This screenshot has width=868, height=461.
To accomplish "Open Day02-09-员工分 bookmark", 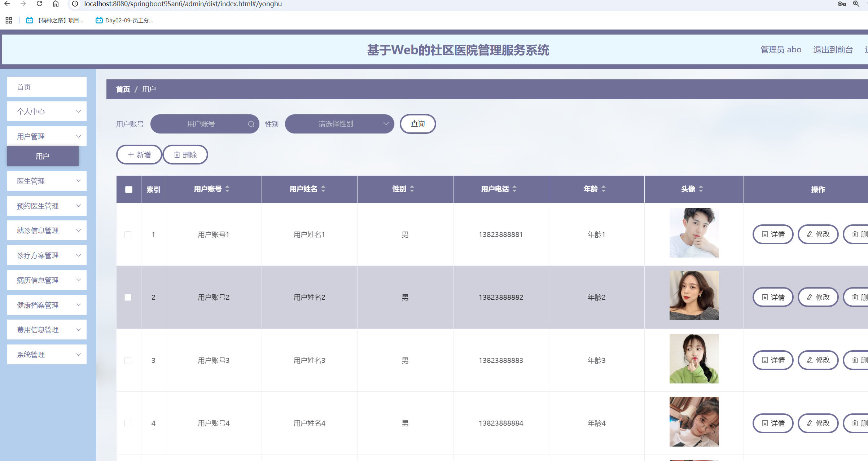I will coord(124,21).
